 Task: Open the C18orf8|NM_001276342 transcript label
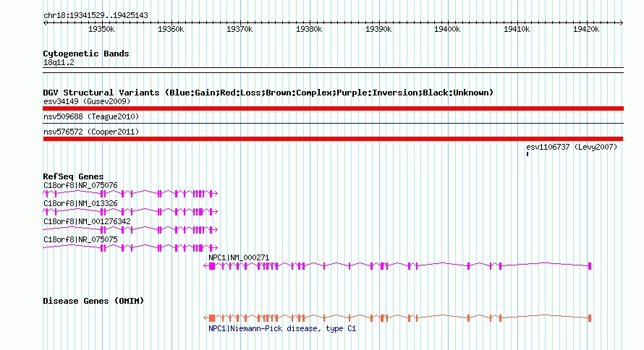tap(87, 221)
